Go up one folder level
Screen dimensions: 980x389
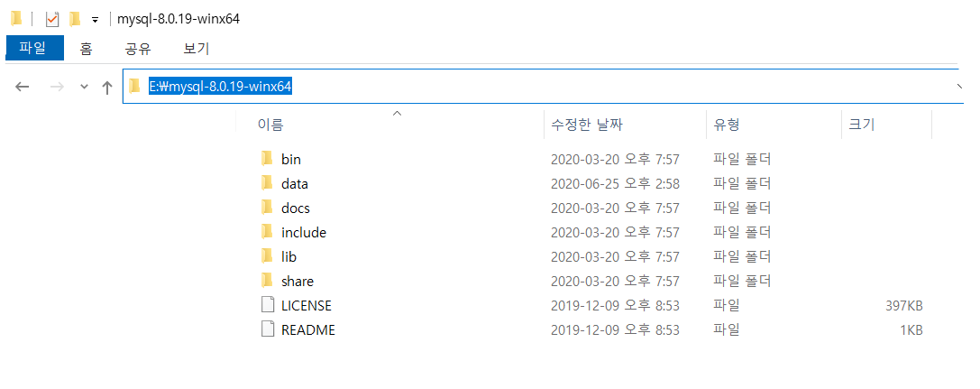[107, 87]
